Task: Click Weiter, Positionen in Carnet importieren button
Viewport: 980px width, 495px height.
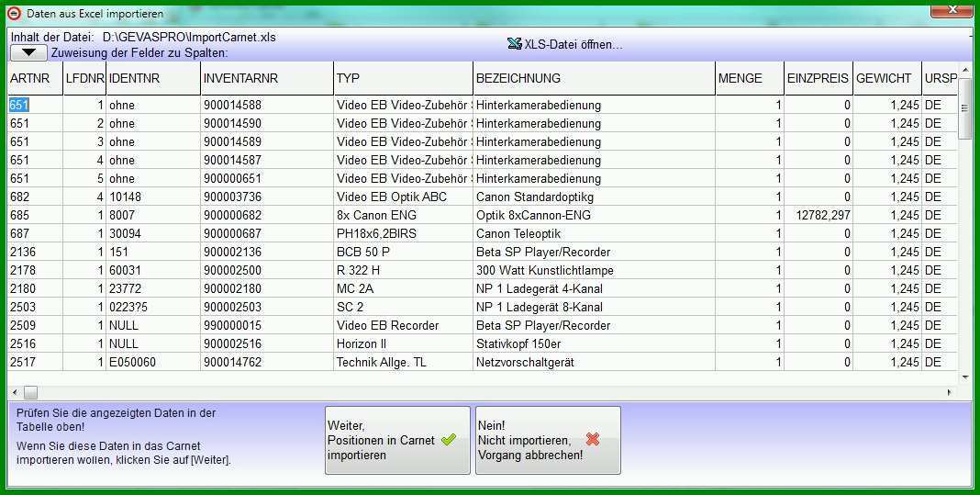Action: tap(397, 440)
